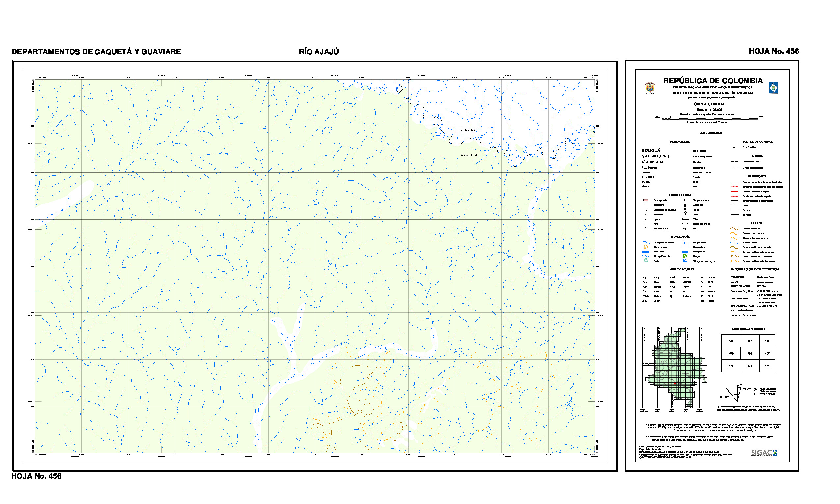Click the pink Centro poblado legend symbol

pyautogui.click(x=646, y=200)
